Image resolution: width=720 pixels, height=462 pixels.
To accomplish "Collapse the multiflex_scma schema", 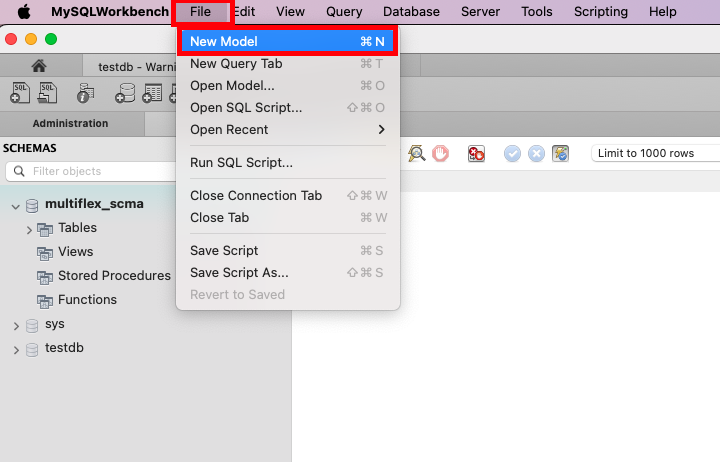I will [16, 207].
